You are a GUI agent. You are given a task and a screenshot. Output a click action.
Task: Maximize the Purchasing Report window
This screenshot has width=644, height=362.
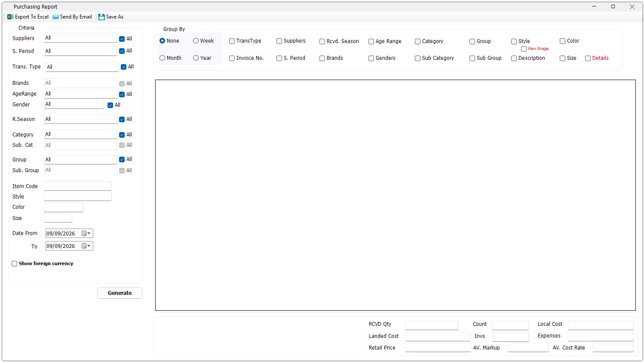[x=613, y=6]
